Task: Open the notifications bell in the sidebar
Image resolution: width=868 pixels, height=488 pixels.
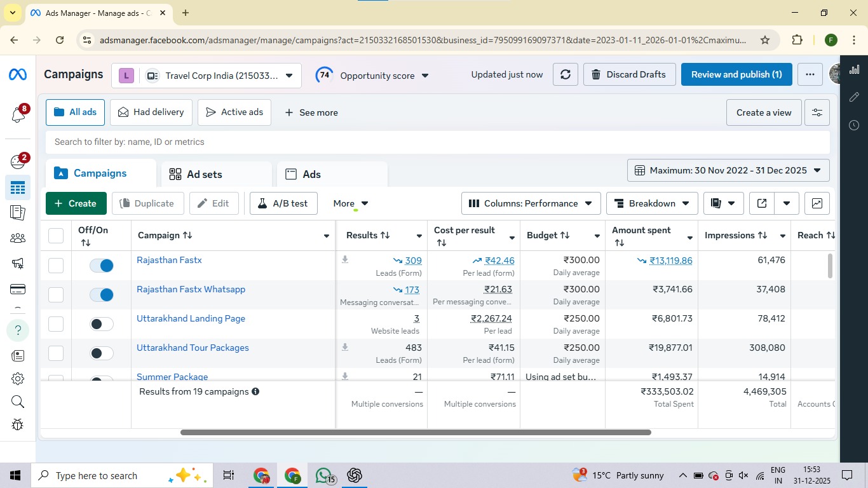Action: click(x=18, y=115)
